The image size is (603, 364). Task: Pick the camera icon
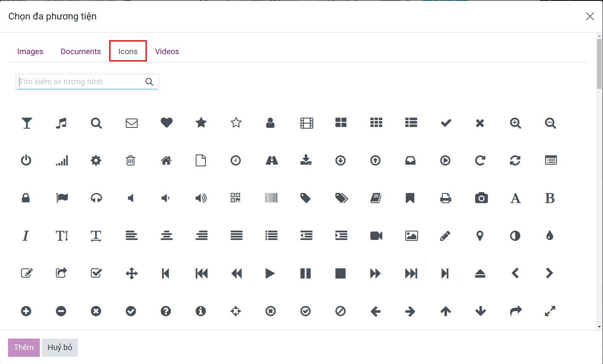(481, 198)
